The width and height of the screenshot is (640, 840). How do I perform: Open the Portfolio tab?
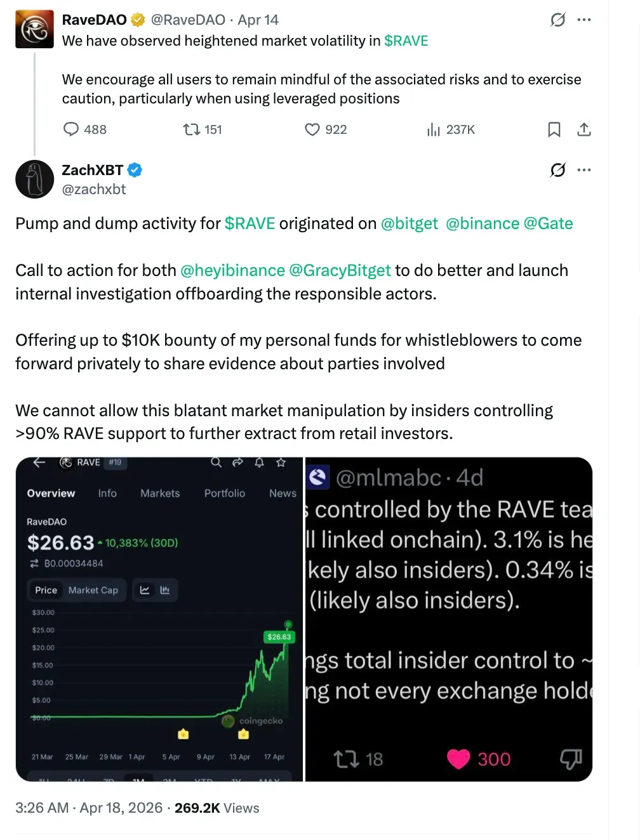pos(224,493)
